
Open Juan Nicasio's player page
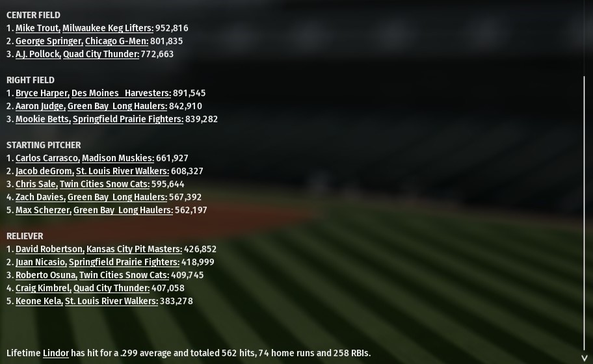[40, 262]
